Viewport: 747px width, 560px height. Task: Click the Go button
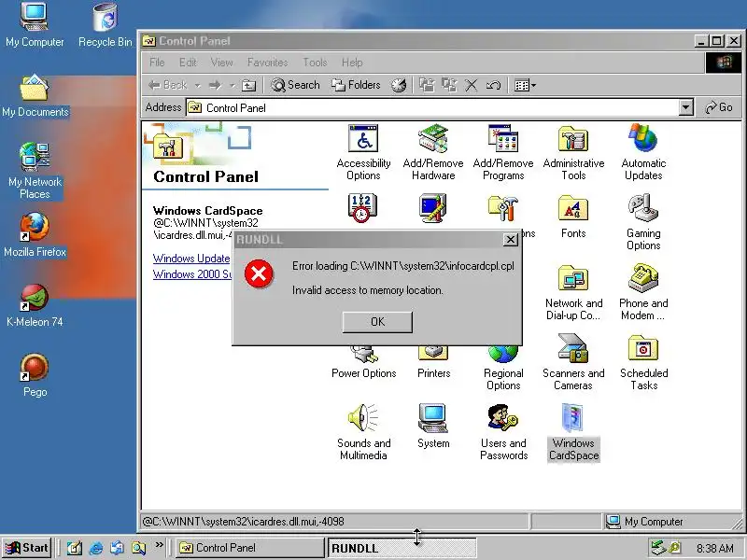[x=719, y=107]
